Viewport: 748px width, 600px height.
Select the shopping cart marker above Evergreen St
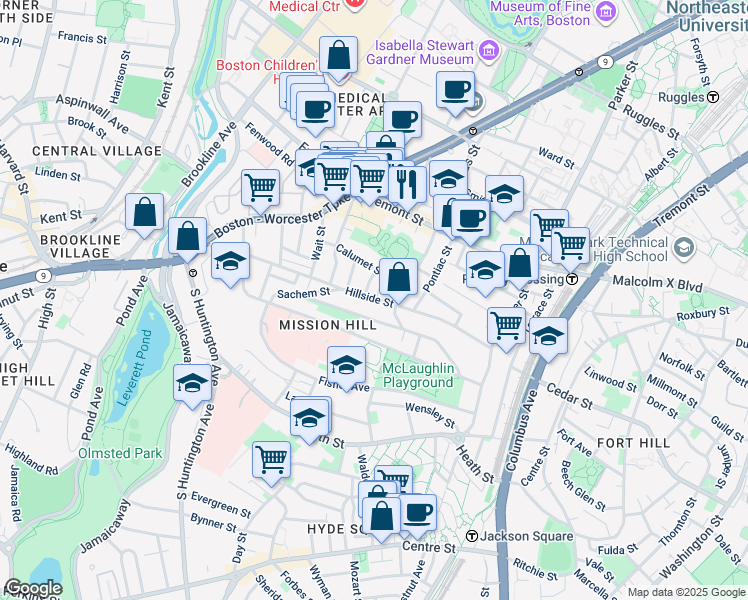click(x=271, y=459)
